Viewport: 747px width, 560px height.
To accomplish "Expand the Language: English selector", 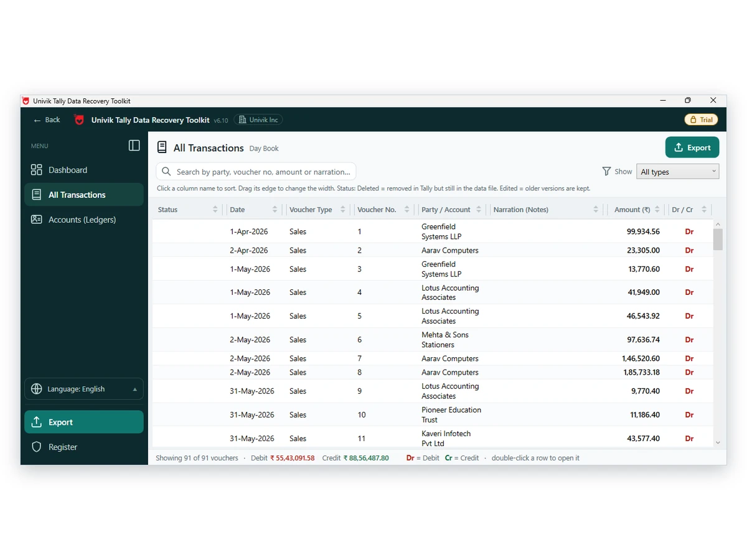I will [x=84, y=389].
